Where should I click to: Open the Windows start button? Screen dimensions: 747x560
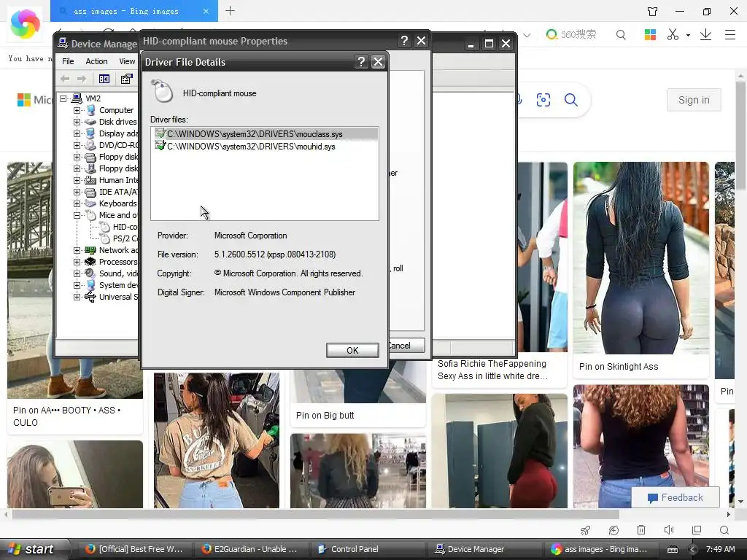35,549
